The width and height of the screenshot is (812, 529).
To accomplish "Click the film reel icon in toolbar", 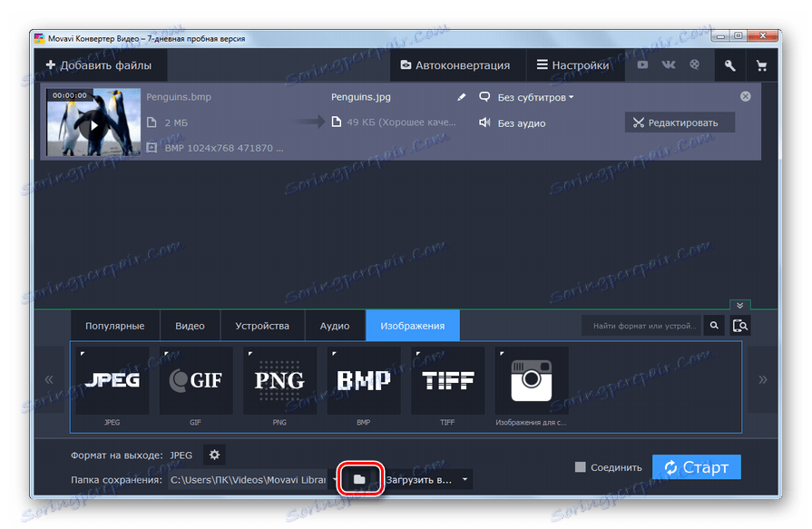I will click(x=694, y=64).
